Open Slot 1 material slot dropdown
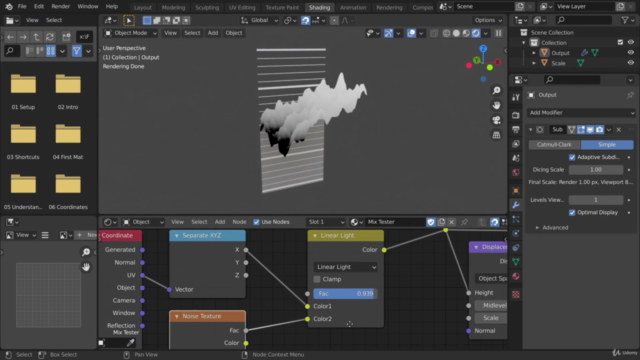 click(x=326, y=222)
